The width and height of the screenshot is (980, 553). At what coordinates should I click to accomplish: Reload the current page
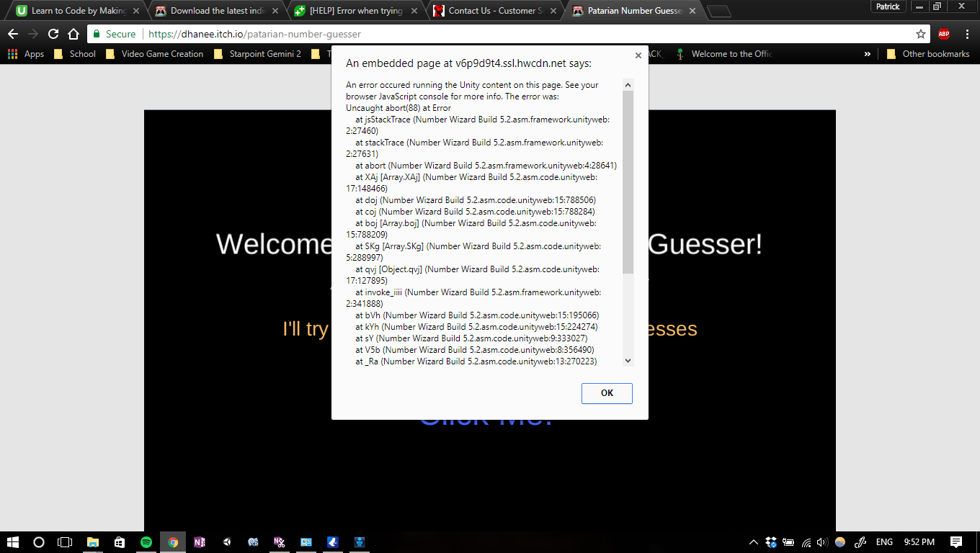pos(53,34)
